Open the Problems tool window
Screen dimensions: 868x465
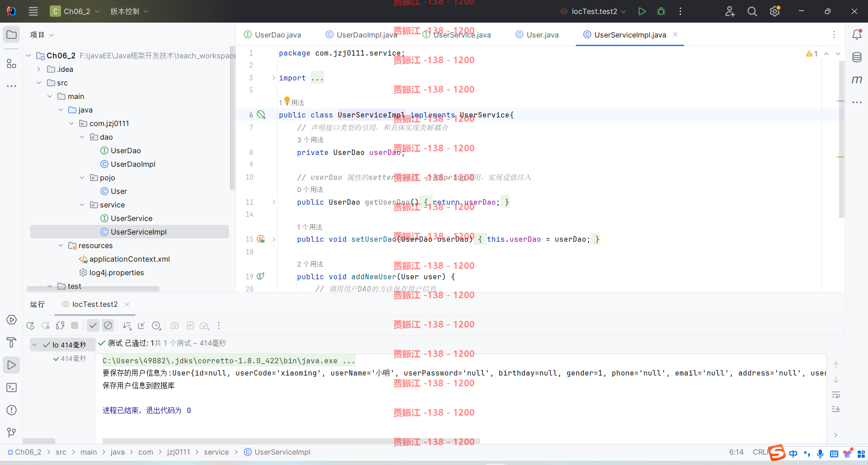tap(11, 410)
